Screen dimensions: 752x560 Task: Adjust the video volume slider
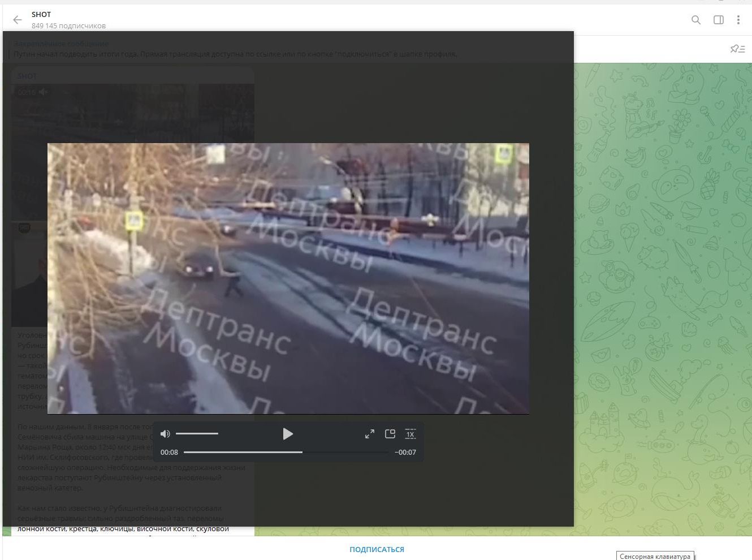(197, 434)
